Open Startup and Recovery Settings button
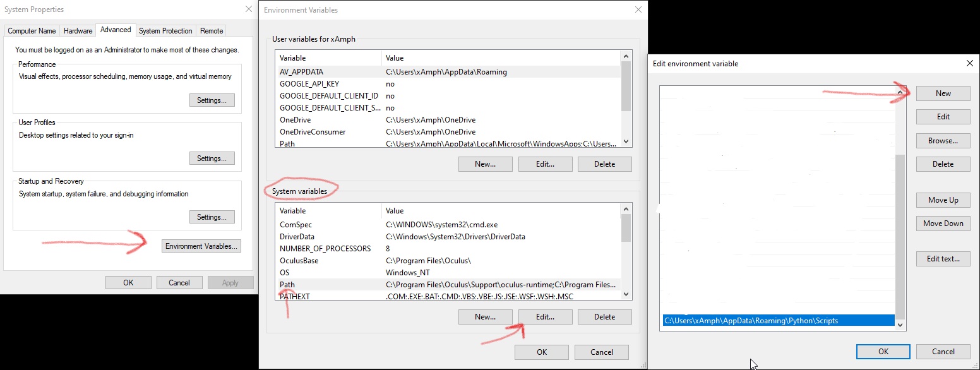 212,217
